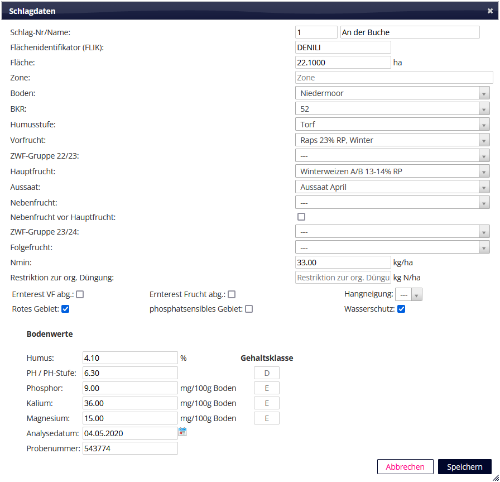Open the Humusstufe dropdown showing Torf
Viewport: 500px width, 482px height.
pos(392,124)
